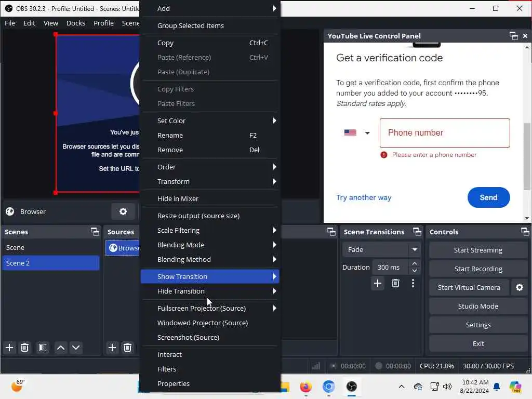This screenshot has width=532, height=399.
Task: Select the scene named Scene
Action: pos(51,248)
